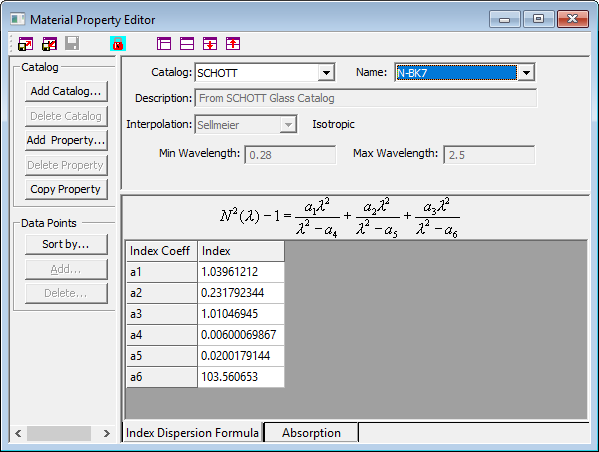Screen dimensions: 599x452
Task: Click the Sort by... button
Action: (66, 244)
